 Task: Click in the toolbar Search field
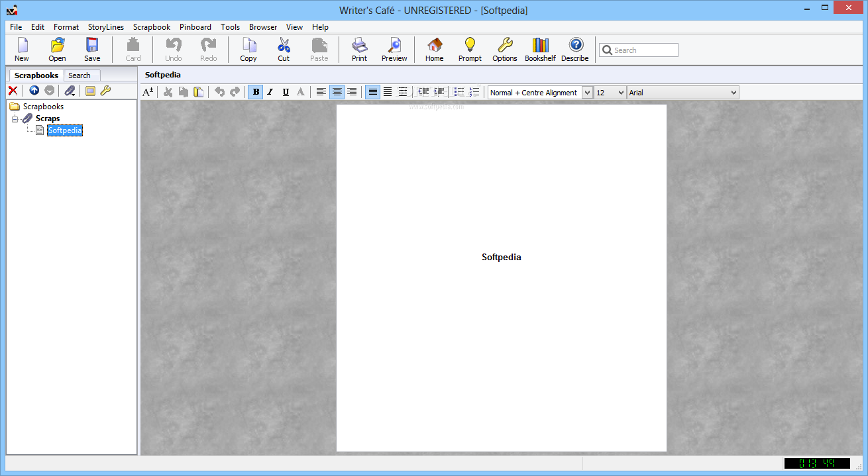pyautogui.click(x=639, y=50)
